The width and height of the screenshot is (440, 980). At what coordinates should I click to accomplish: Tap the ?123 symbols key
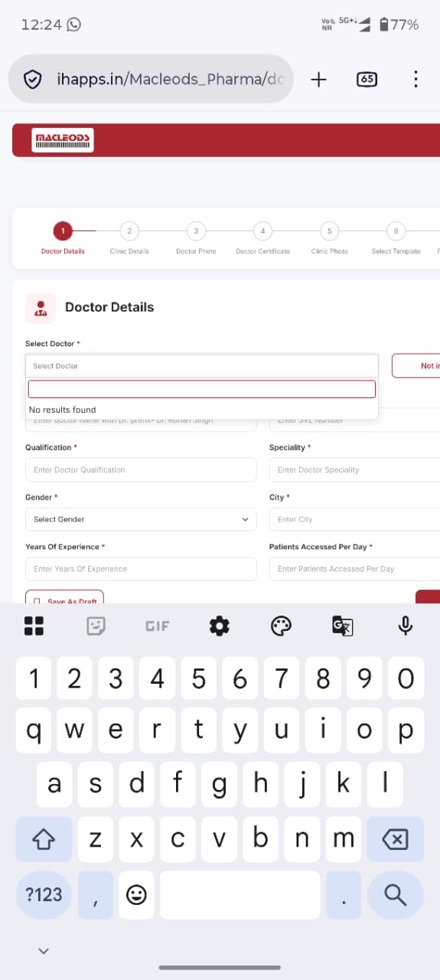tap(44, 894)
